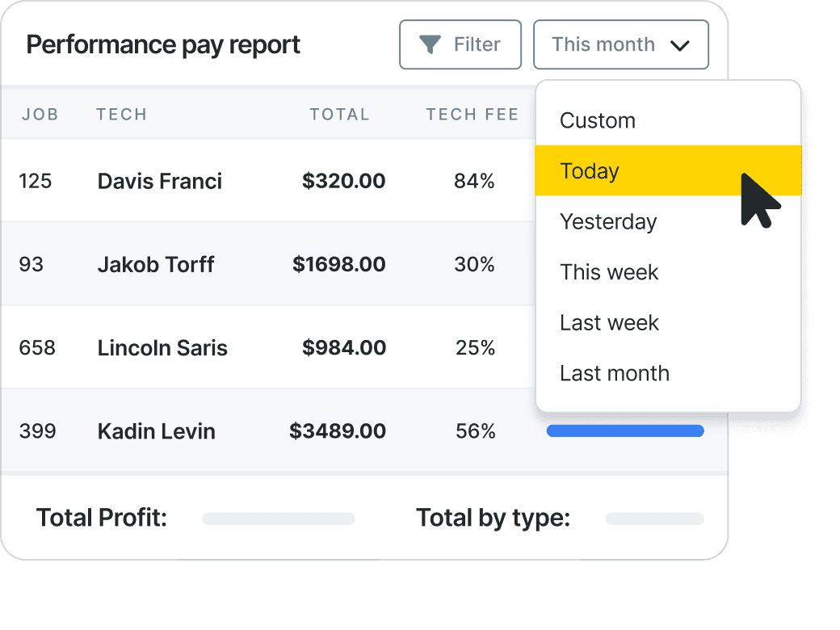Collapse the This month dropdown

621,44
